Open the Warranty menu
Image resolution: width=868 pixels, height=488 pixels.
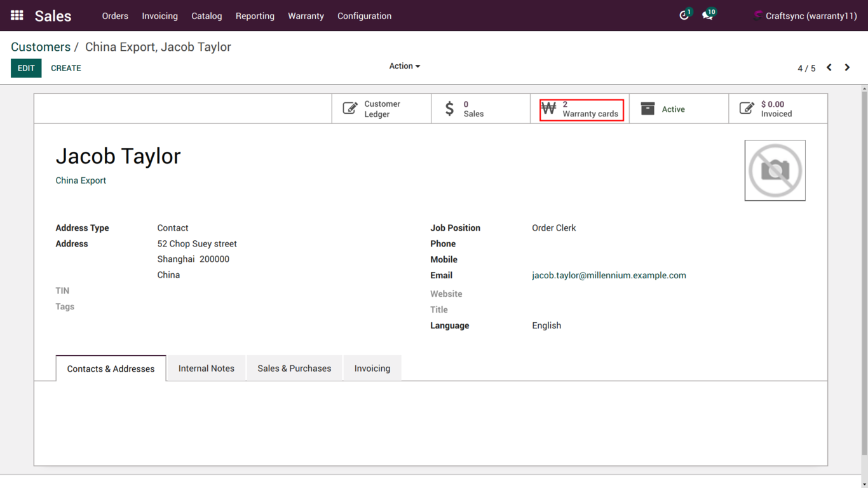pos(306,16)
